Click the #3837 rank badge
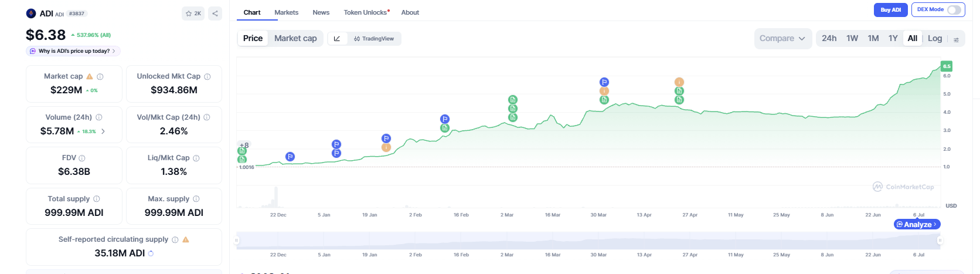Viewport: 980px width, 274px height. [77, 13]
